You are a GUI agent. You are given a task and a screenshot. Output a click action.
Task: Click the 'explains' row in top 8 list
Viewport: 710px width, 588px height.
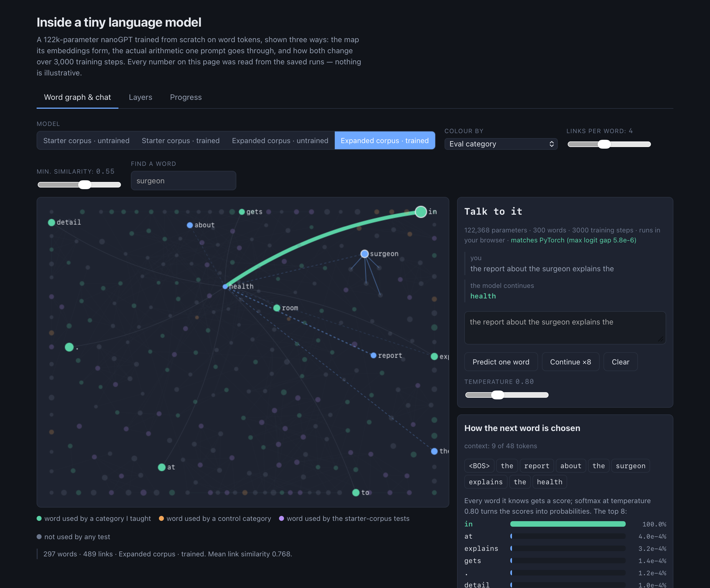pyautogui.click(x=565, y=548)
